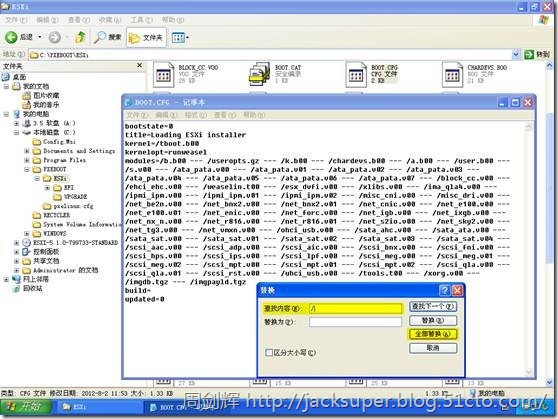
Task: Open Notepad Help menu
Action: (x=254, y=115)
